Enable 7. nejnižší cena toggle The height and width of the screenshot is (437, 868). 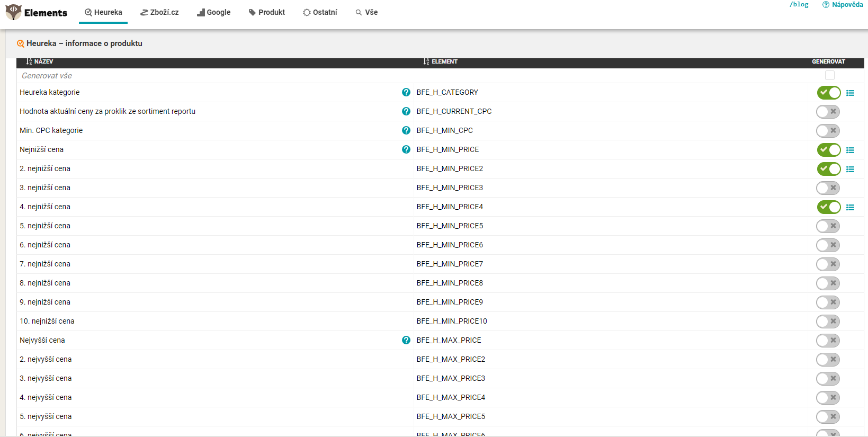tap(828, 264)
